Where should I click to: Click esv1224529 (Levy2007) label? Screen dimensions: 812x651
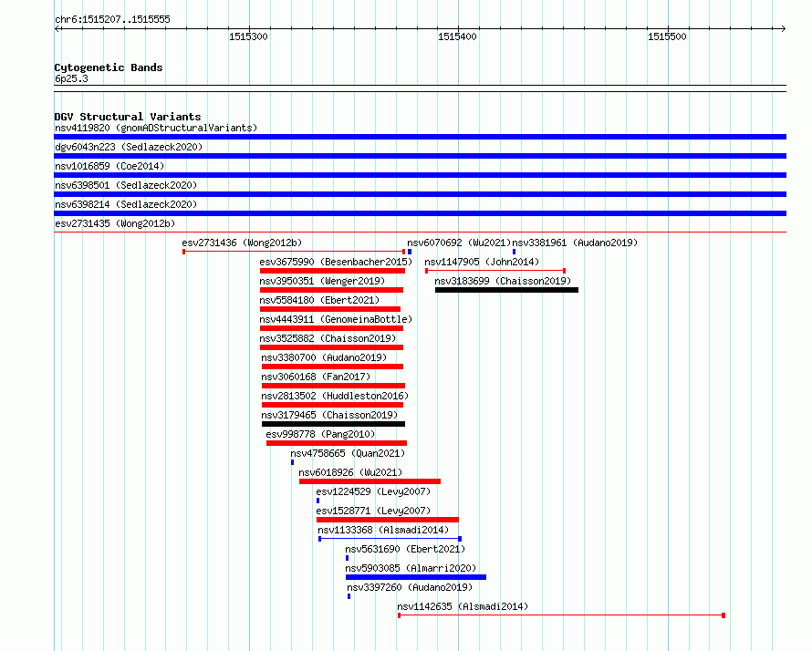[x=373, y=491]
